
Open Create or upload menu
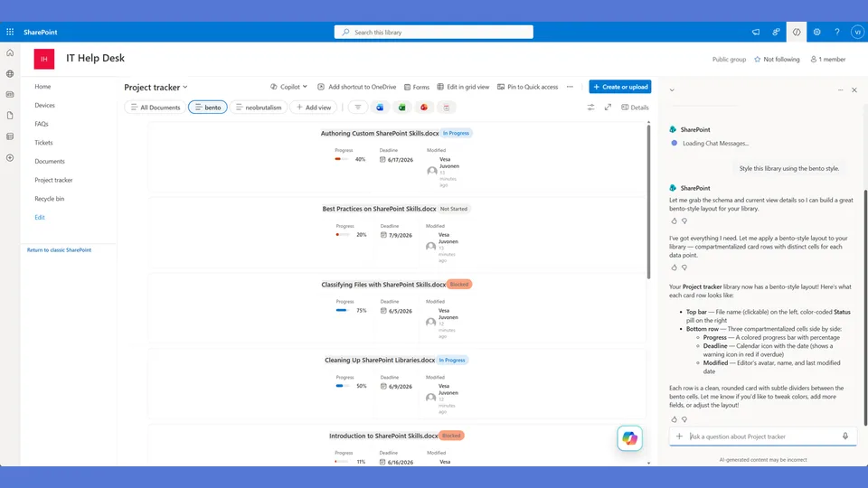[620, 87]
